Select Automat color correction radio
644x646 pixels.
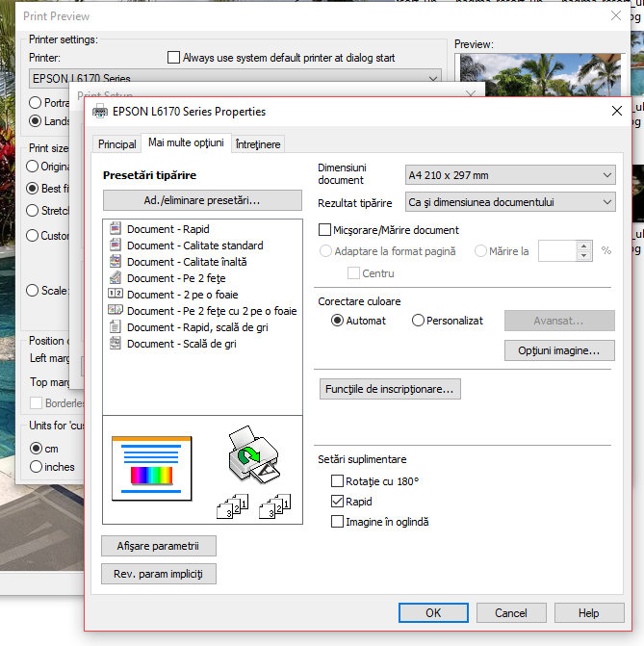pos(337,321)
